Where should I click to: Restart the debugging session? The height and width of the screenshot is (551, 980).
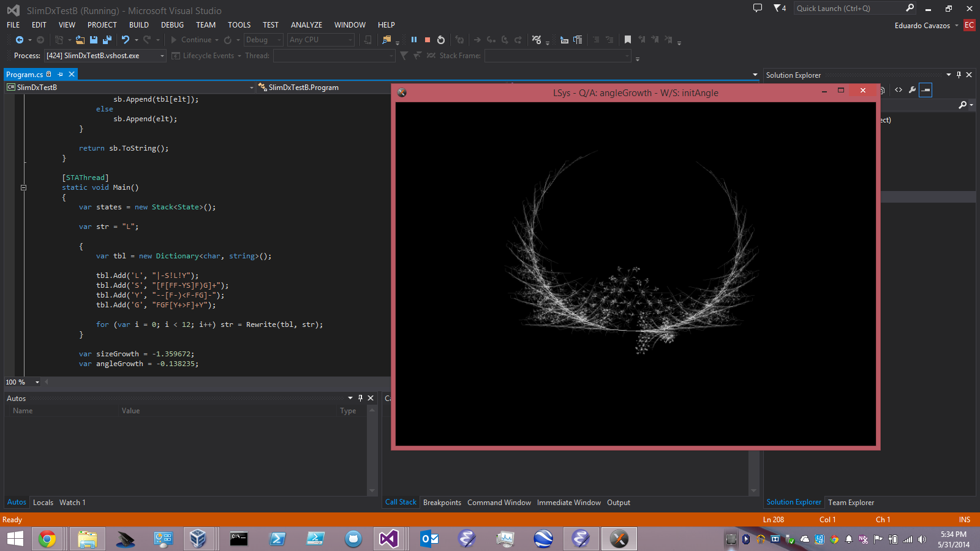[x=441, y=40]
